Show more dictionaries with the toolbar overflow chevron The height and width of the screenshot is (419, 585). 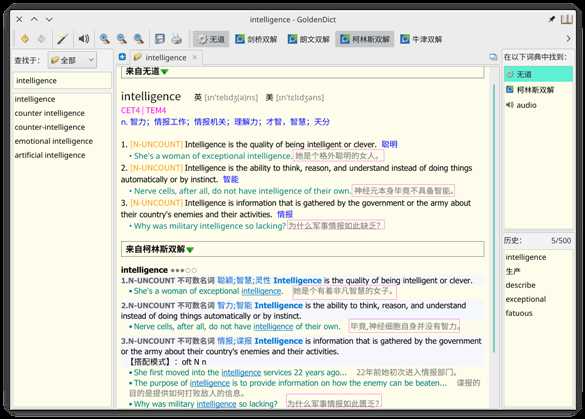pyautogui.click(x=568, y=38)
